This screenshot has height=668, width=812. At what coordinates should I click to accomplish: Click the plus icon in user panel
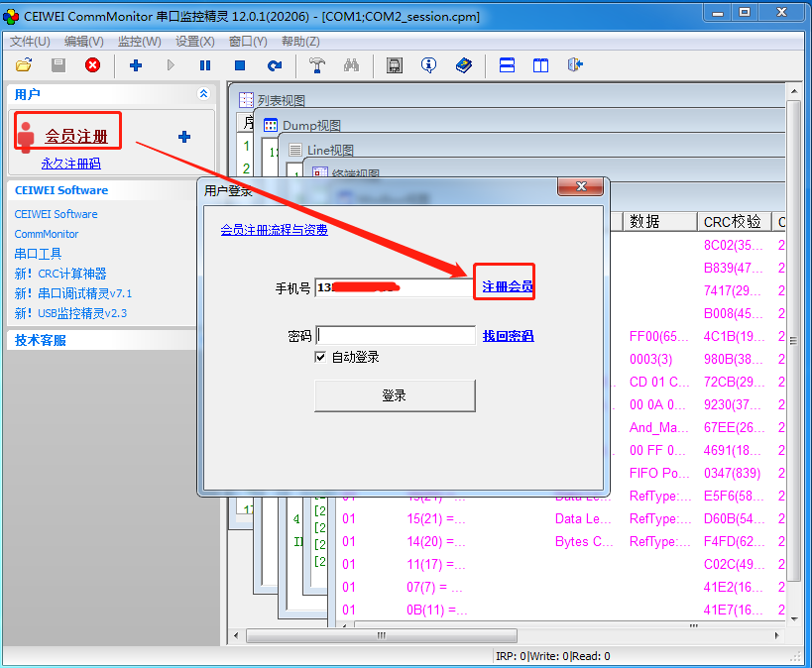(x=184, y=137)
